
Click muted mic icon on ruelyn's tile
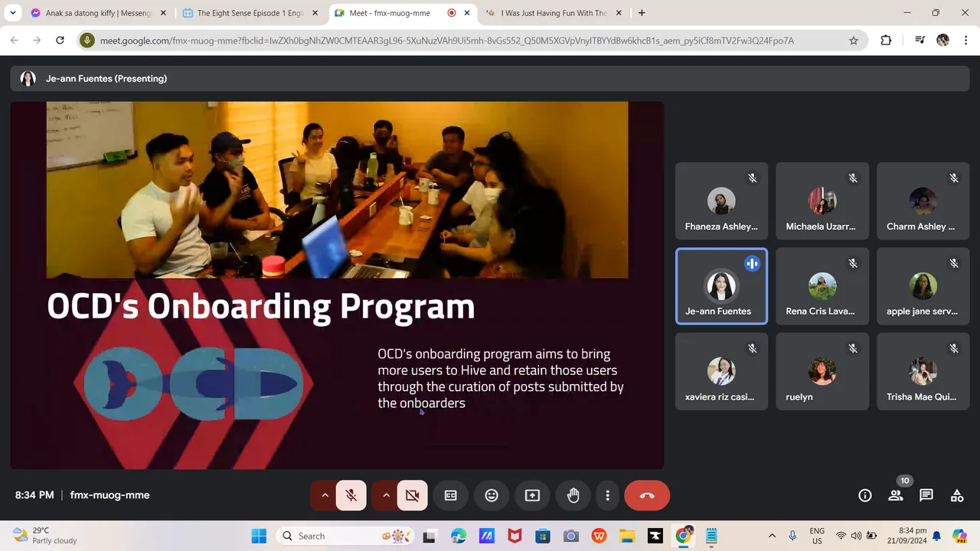[853, 348]
